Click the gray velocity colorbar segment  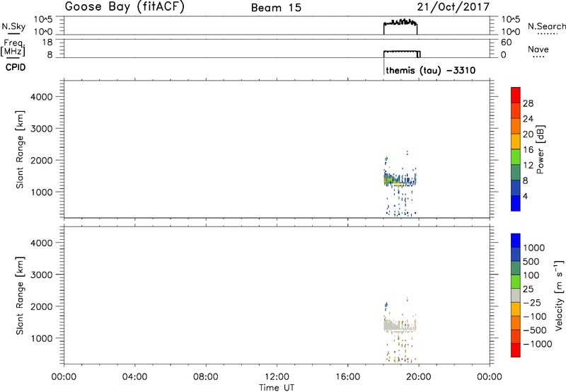516,296
